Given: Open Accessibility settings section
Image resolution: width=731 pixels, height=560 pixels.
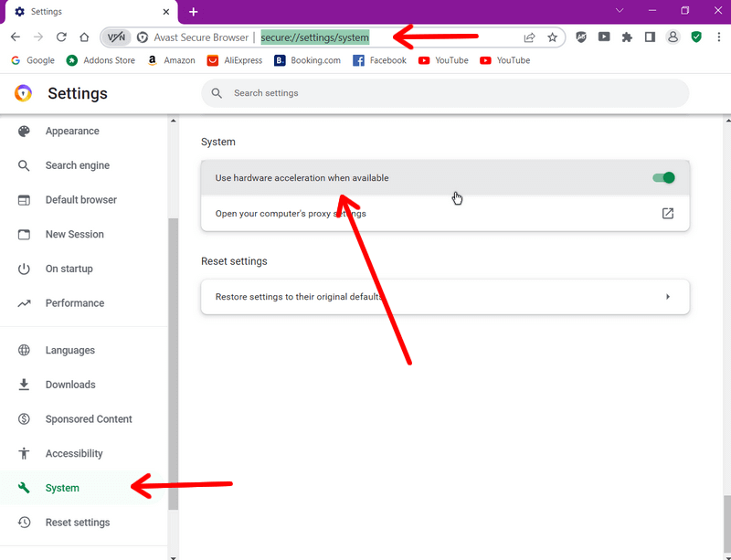Looking at the screenshot, I should (x=74, y=453).
